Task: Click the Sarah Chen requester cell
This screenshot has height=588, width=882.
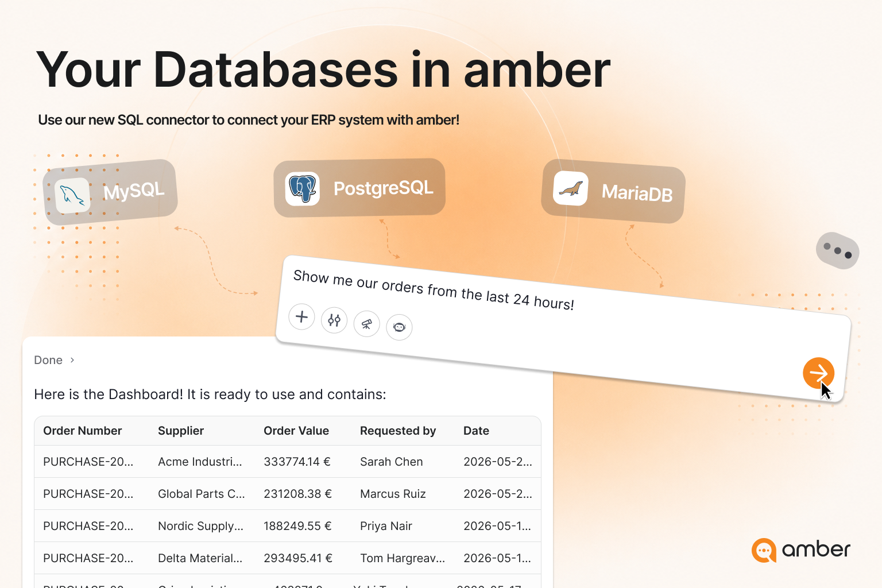Action: pos(392,462)
